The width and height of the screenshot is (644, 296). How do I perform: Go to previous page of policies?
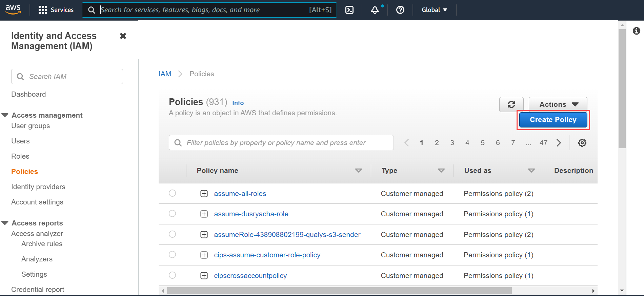(406, 143)
